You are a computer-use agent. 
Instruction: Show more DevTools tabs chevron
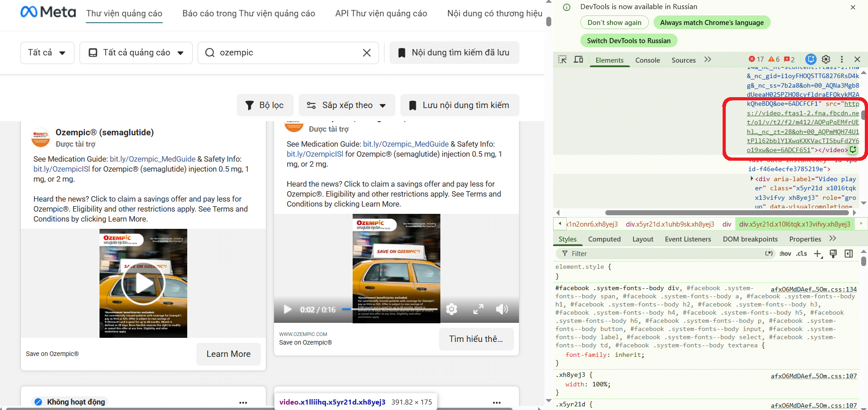coord(708,59)
